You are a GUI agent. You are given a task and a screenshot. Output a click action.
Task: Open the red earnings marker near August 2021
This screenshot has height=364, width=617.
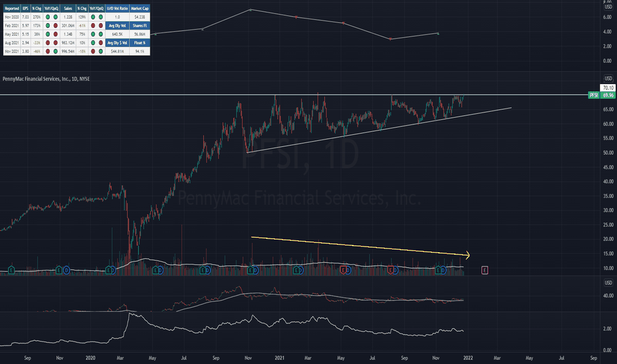(391, 270)
